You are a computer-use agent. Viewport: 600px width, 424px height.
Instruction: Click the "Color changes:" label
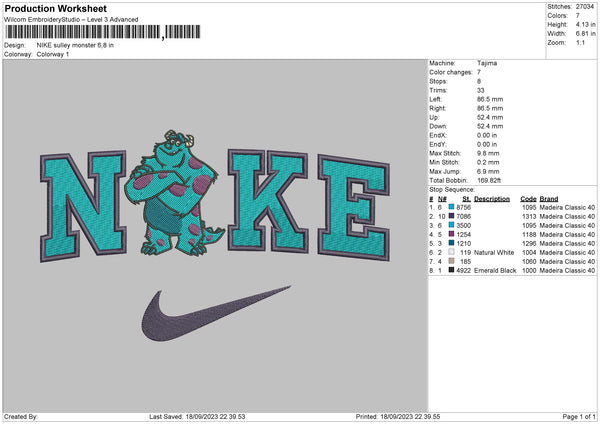pos(451,72)
